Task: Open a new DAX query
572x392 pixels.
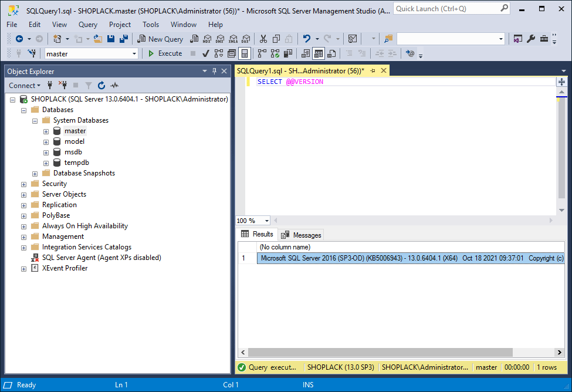Action: click(246, 39)
